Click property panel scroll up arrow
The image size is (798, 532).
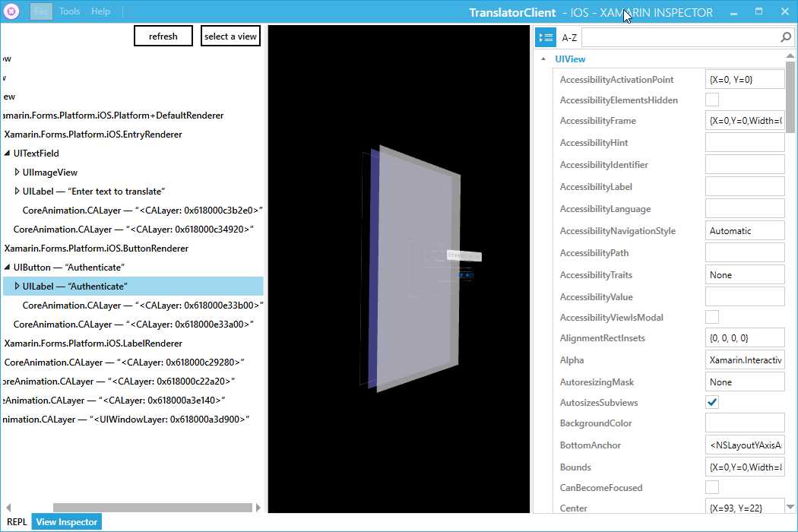(790, 56)
